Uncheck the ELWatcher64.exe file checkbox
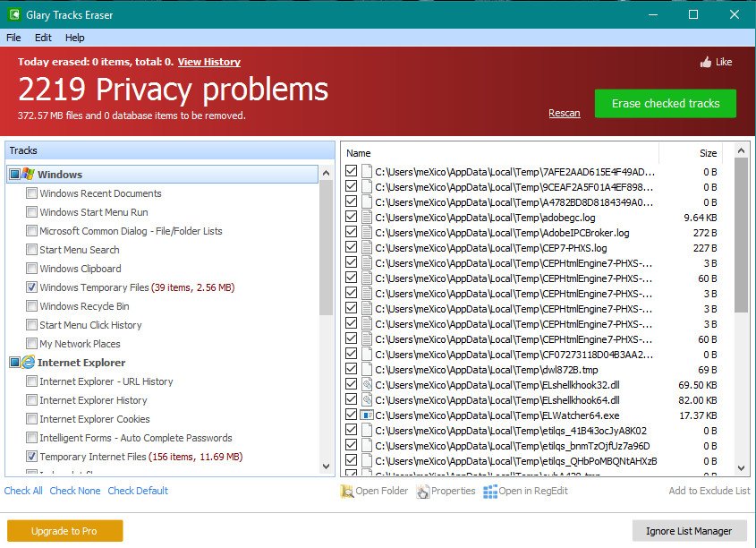Screen dimensions: 756x548 point(352,415)
